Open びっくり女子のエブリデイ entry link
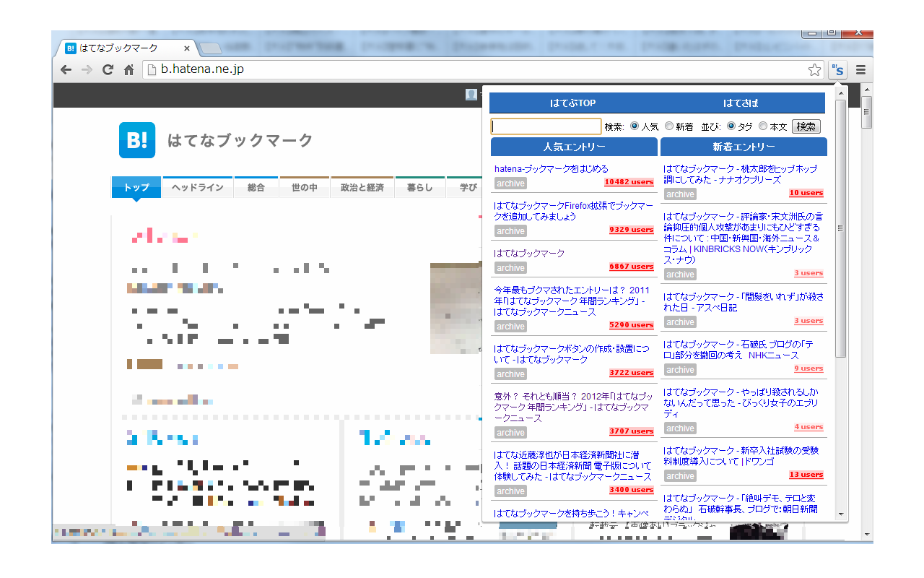Screen dimensions: 924x578 [741, 402]
